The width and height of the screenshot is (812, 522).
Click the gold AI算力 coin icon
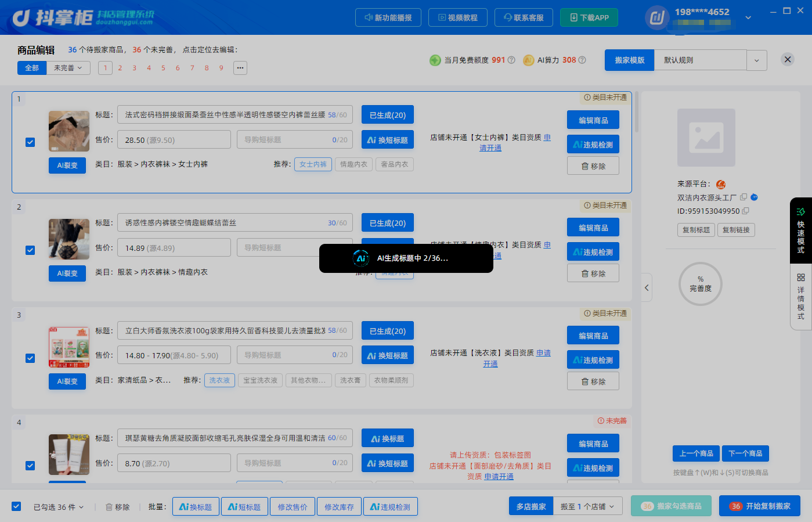[529, 60]
